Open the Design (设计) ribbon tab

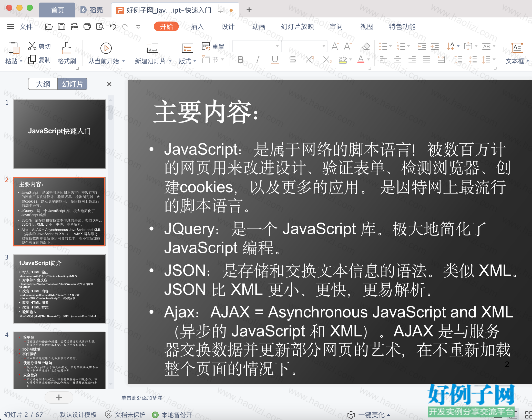click(228, 27)
